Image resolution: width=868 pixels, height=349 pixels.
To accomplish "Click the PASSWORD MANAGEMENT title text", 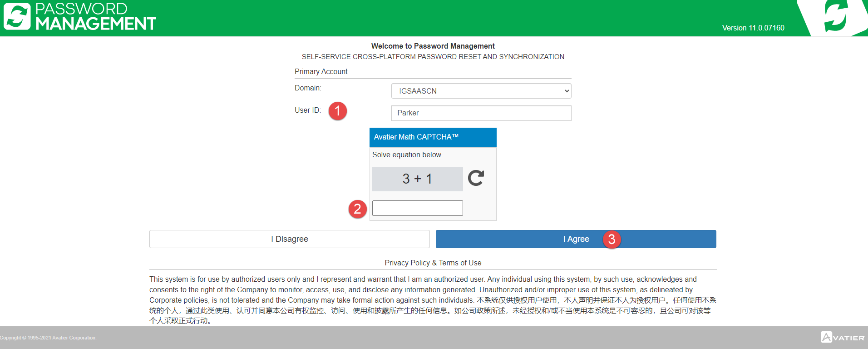I will point(95,16).
